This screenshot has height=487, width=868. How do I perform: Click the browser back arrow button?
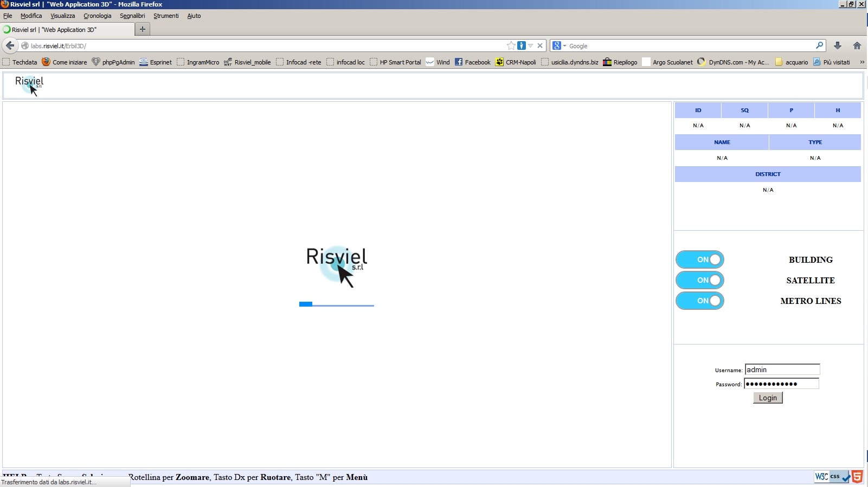click(10, 46)
